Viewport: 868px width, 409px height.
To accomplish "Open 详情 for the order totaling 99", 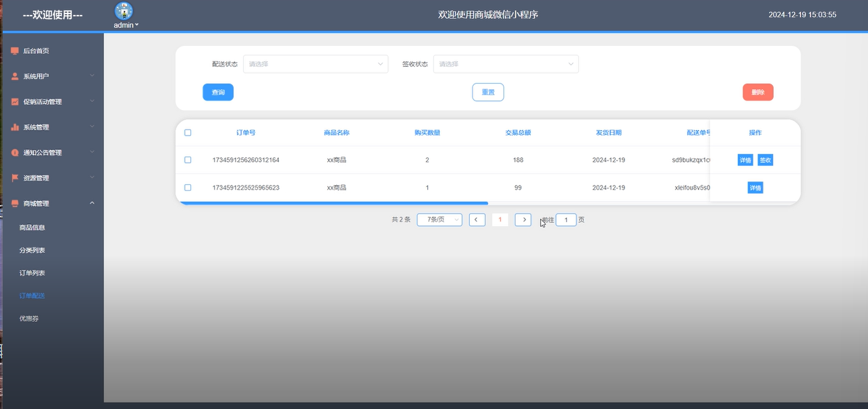I will pos(755,188).
